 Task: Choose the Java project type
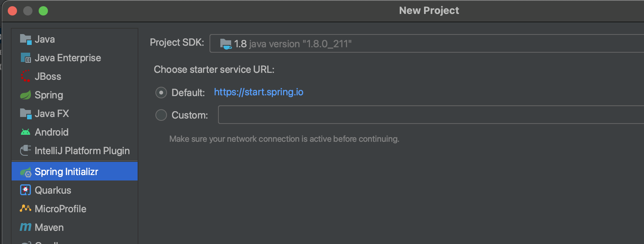75,39
